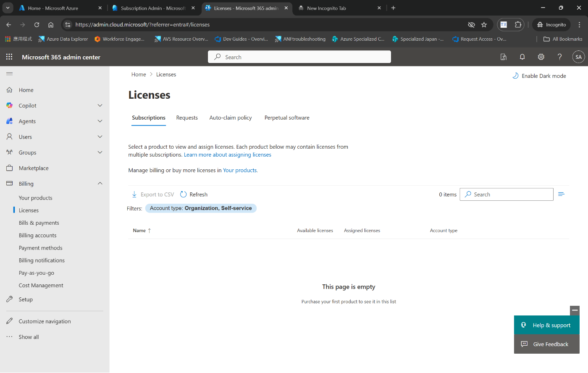Open a new browser tab

click(x=393, y=8)
